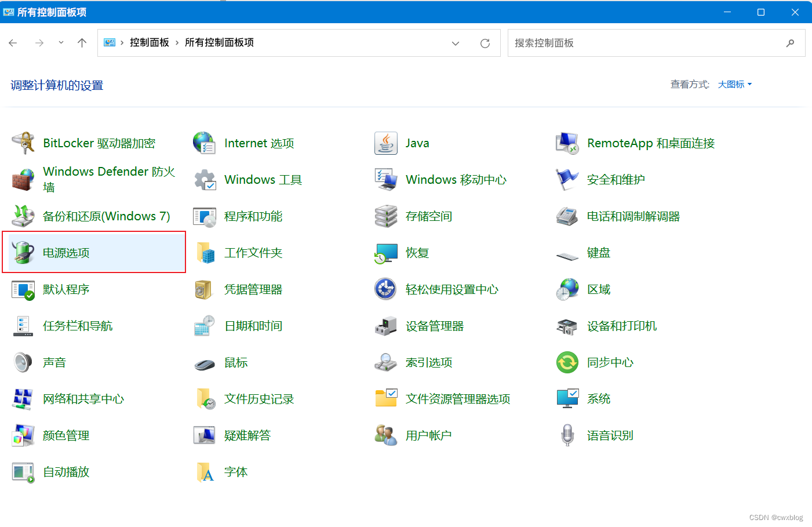Open the 凭据管理器 safe icon
The width and height of the screenshot is (812, 527).
(x=205, y=289)
